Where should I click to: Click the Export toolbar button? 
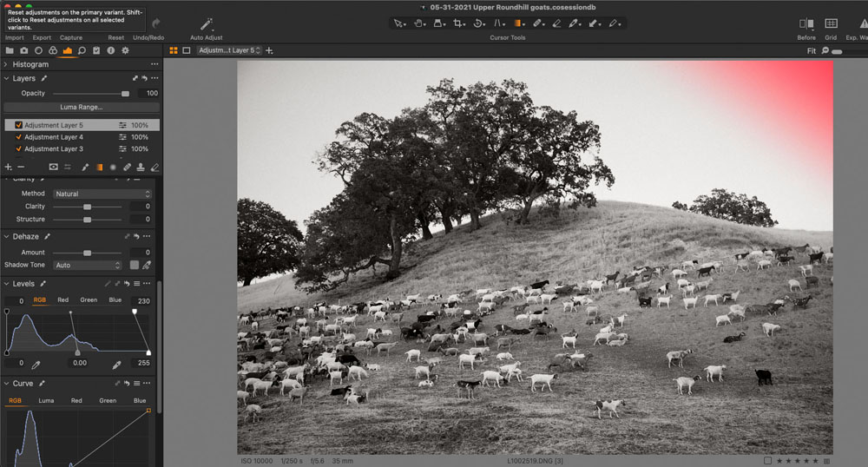[42, 37]
